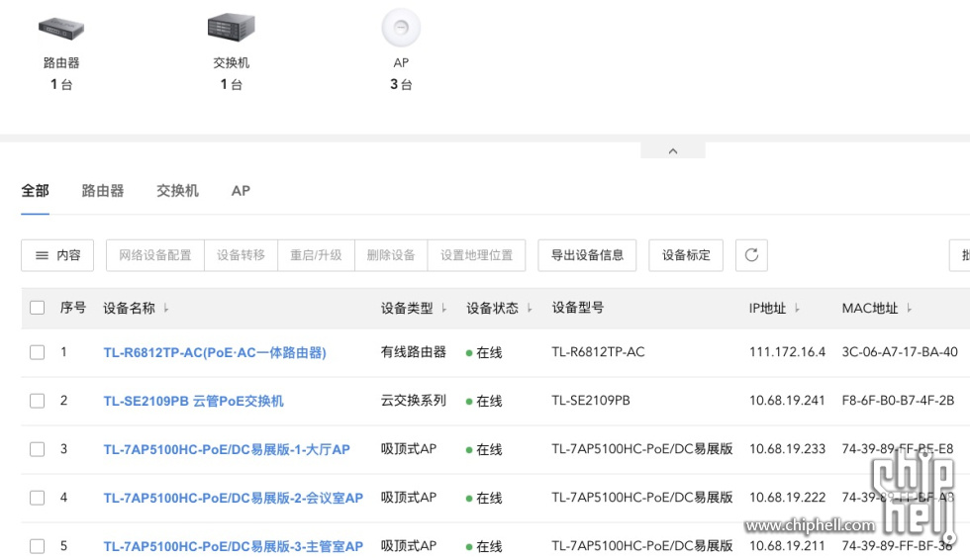Click MAC address 3C-06-A7-17-BA-40
The width and height of the screenshot is (970, 560).
tap(900, 352)
